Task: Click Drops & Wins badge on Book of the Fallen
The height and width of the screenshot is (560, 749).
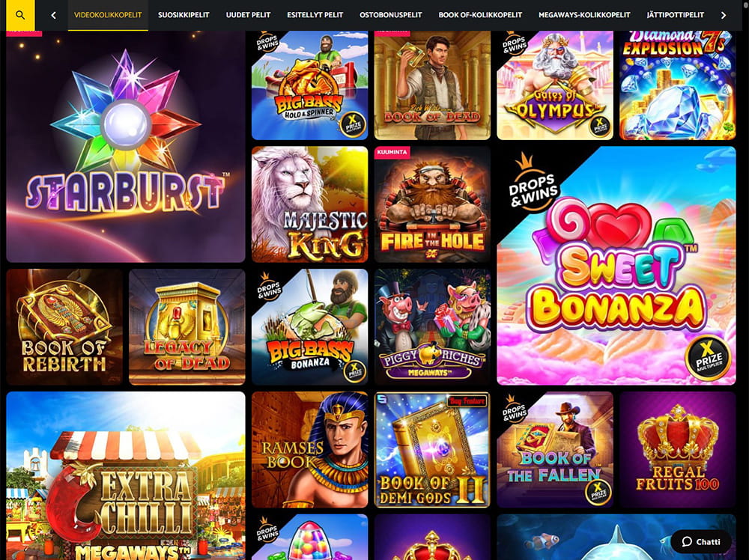Action: (514, 408)
